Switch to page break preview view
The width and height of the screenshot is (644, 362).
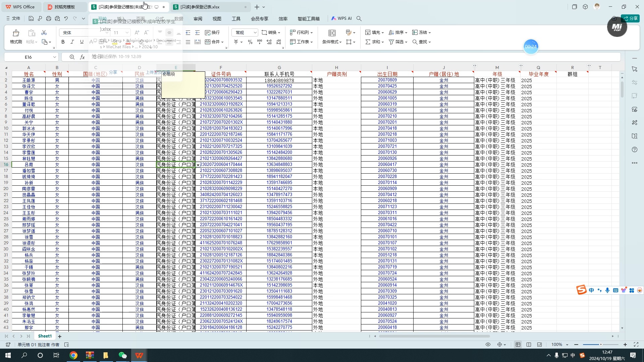[529, 345]
